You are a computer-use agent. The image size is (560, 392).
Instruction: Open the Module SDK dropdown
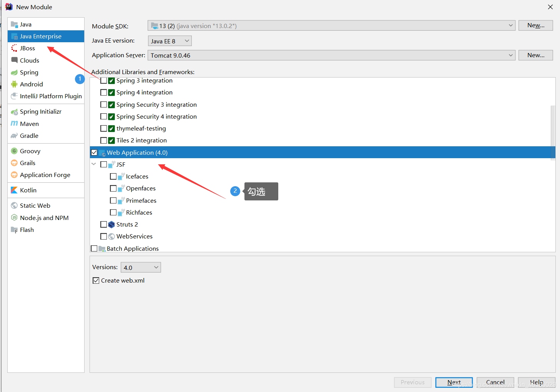coord(331,26)
